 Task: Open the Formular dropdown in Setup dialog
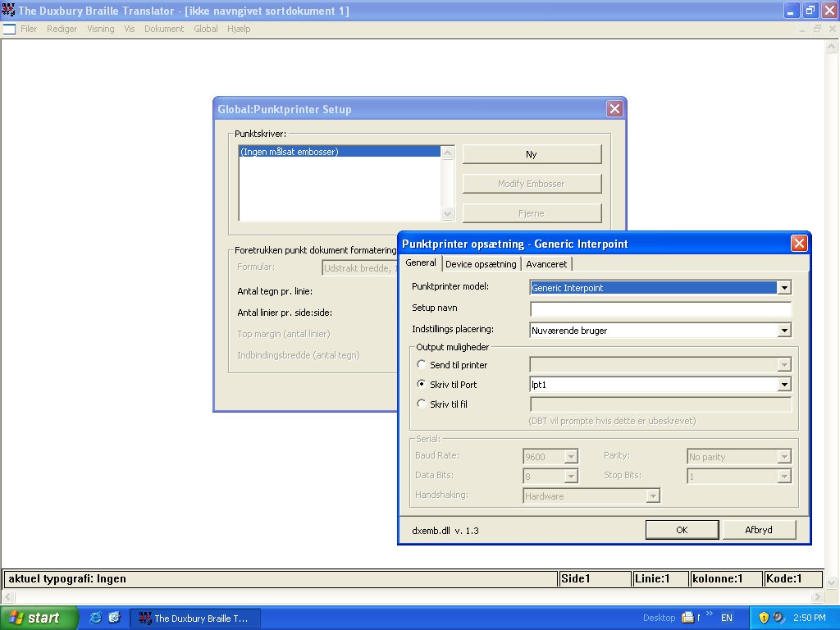359,268
